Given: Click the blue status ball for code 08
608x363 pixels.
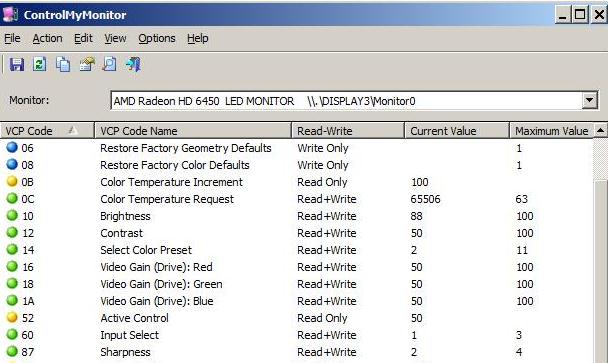Looking at the screenshot, I should (12, 164).
